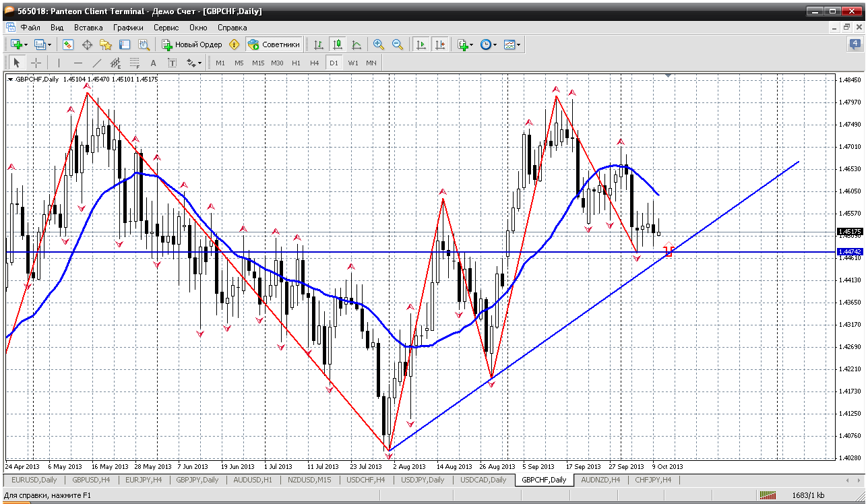Select the Crosshair cursor tool
Image resolution: width=868 pixels, height=504 pixels.
pos(36,63)
